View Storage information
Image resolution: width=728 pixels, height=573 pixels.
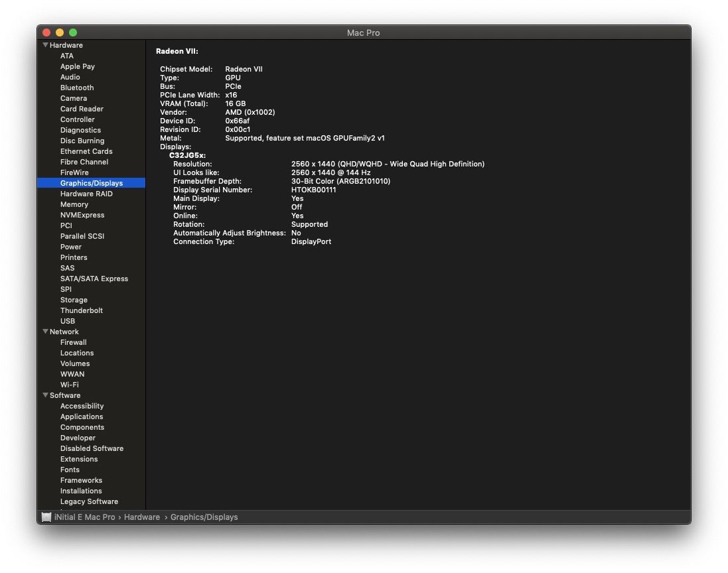(74, 300)
